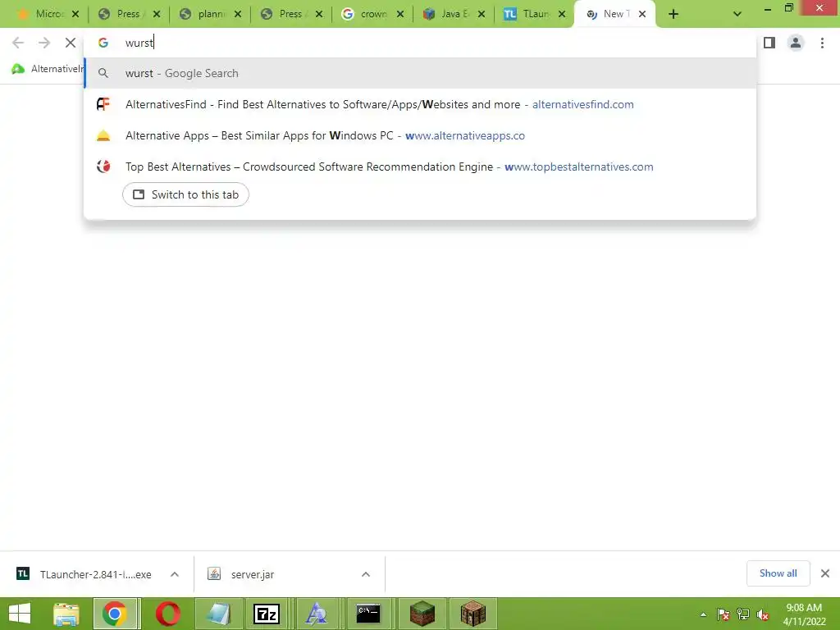The height and width of the screenshot is (630, 840).
Task: Close the Java E tab
Action: 482,14
